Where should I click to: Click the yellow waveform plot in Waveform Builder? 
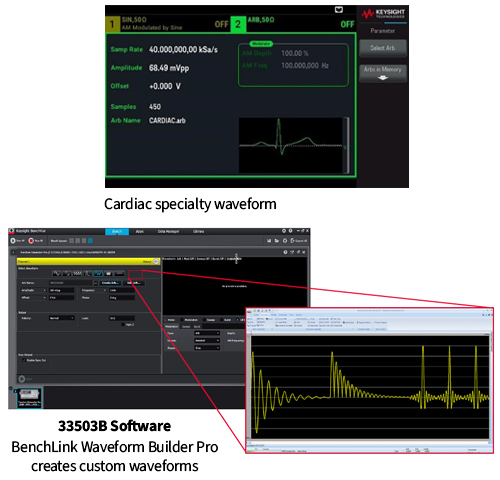tap(370, 387)
